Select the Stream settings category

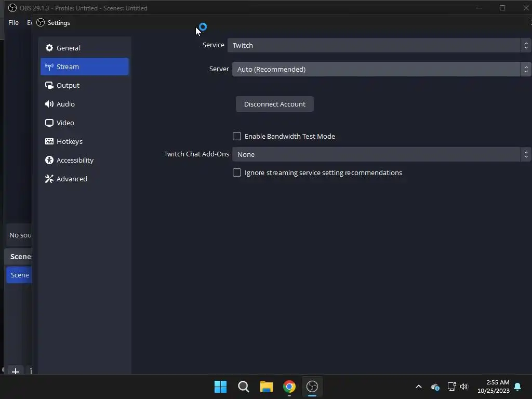(x=85, y=66)
